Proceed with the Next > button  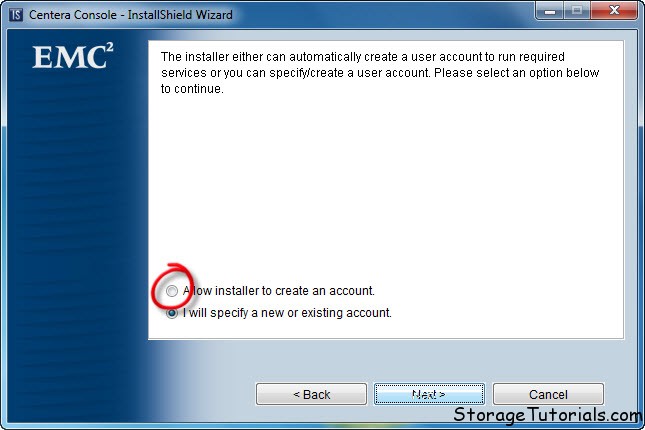[429, 394]
